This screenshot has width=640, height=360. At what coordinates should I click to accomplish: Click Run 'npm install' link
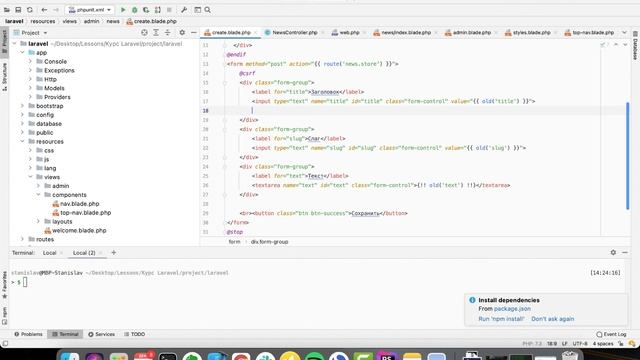pos(501,319)
